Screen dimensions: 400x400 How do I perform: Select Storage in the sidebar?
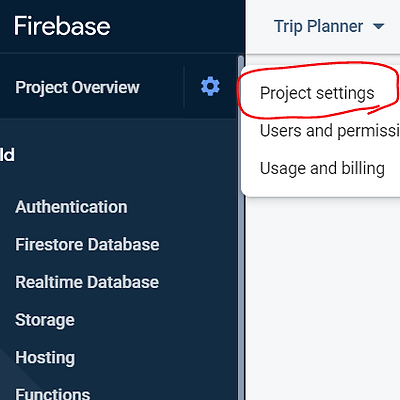coord(45,320)
